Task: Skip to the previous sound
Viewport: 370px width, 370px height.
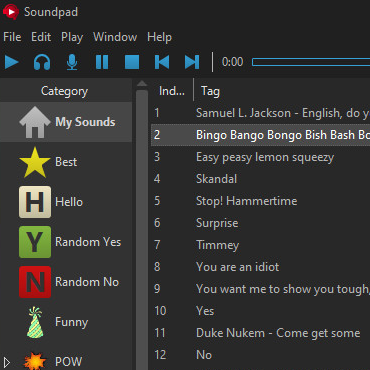Action: [162, 62]
